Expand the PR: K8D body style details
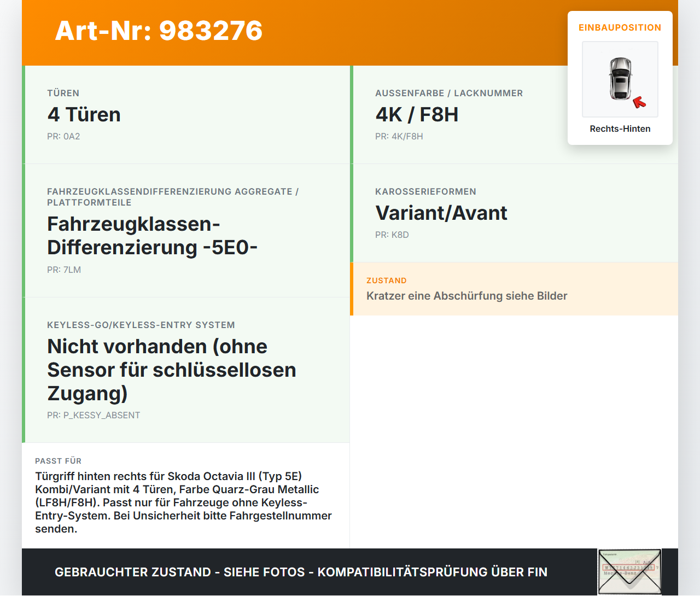This screenshot has height=596, width=700. click(392, 235)
